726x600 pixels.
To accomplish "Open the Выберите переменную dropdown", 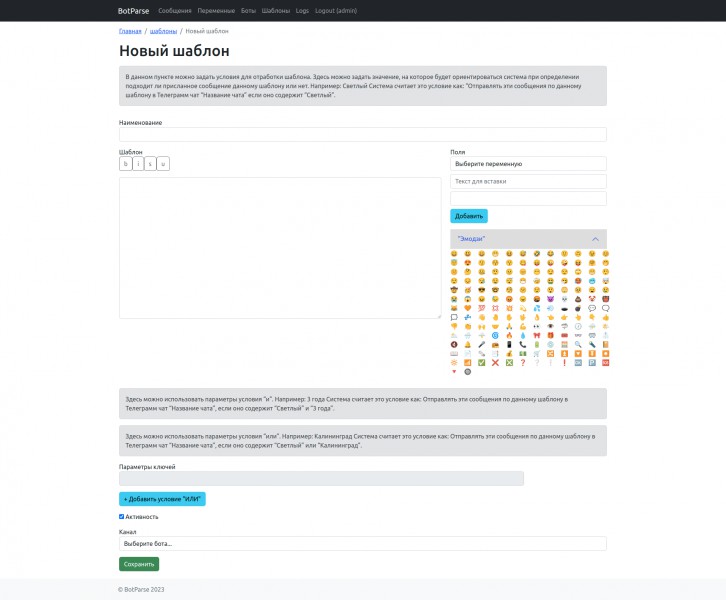I will pos(528,163).
